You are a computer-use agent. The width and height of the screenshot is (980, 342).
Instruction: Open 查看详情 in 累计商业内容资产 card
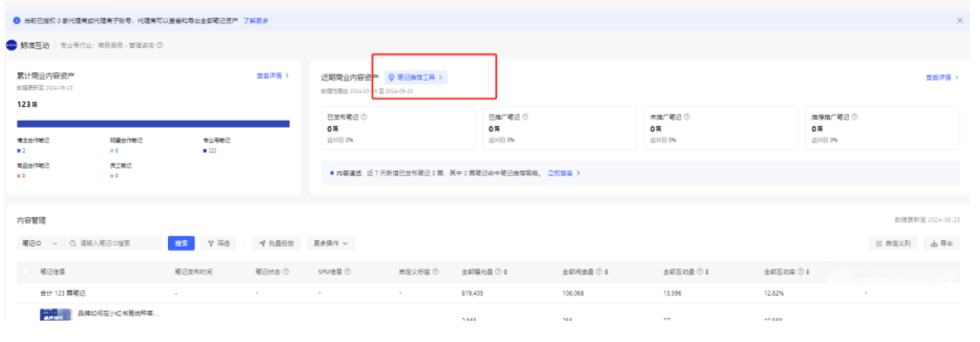(x=273, y=75)
